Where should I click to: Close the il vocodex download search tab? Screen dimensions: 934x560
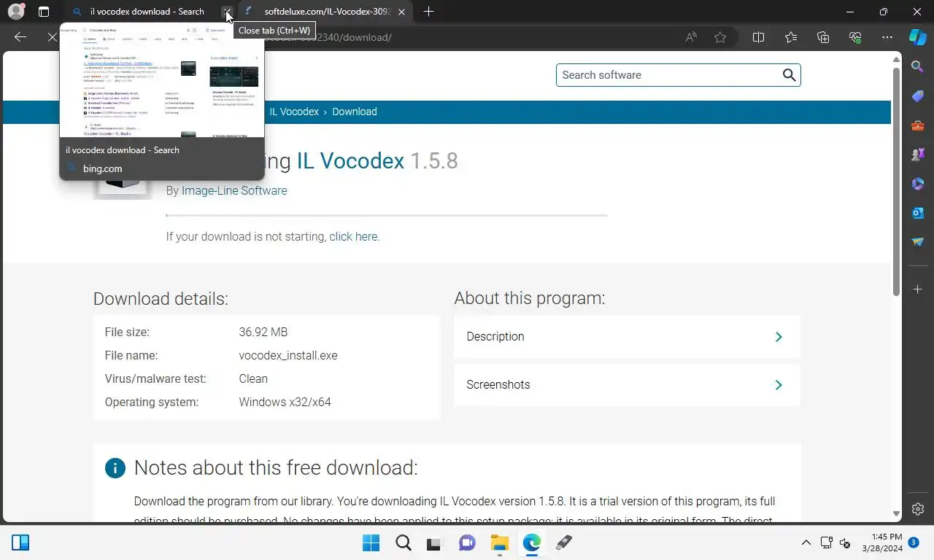click(228, 12)
